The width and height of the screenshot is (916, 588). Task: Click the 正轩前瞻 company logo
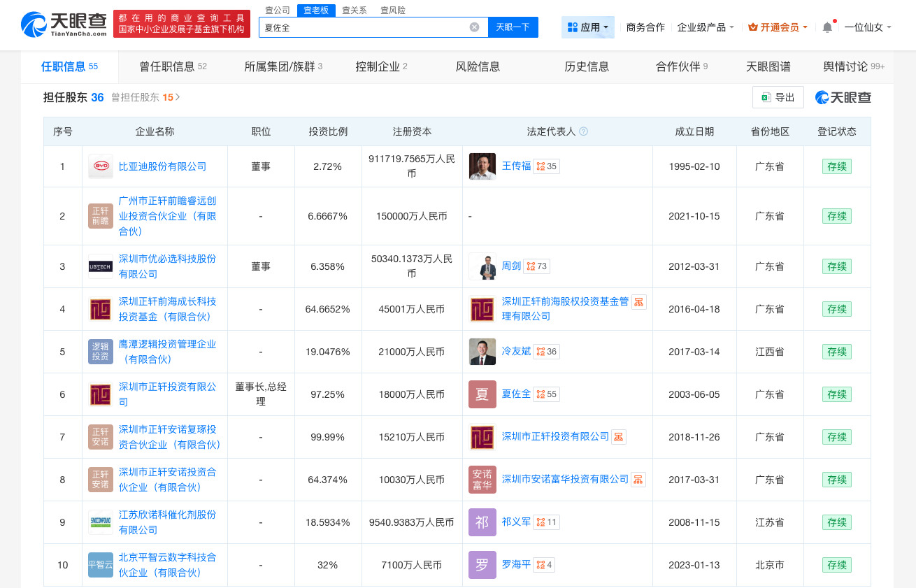[101, 216]
